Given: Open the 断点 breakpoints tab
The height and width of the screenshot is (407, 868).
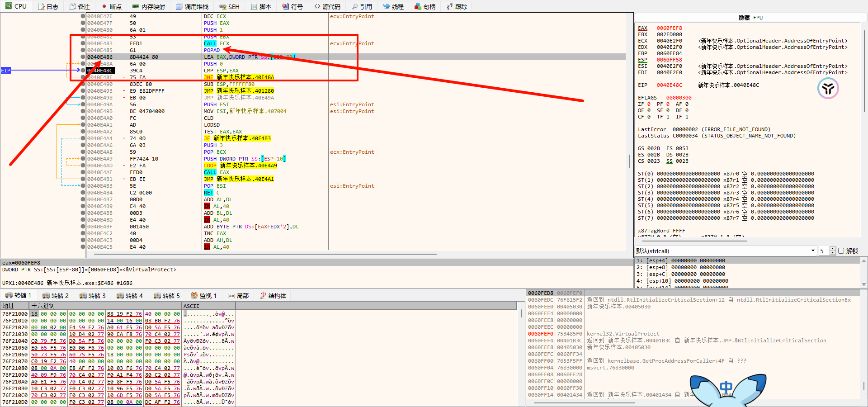Looking at the screenshot, I should point(112,6).
